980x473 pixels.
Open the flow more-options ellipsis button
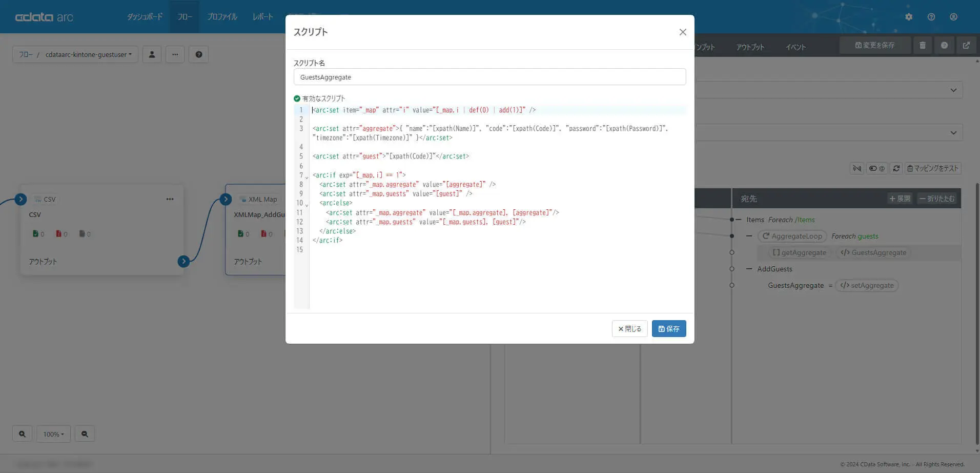[175, 54]
